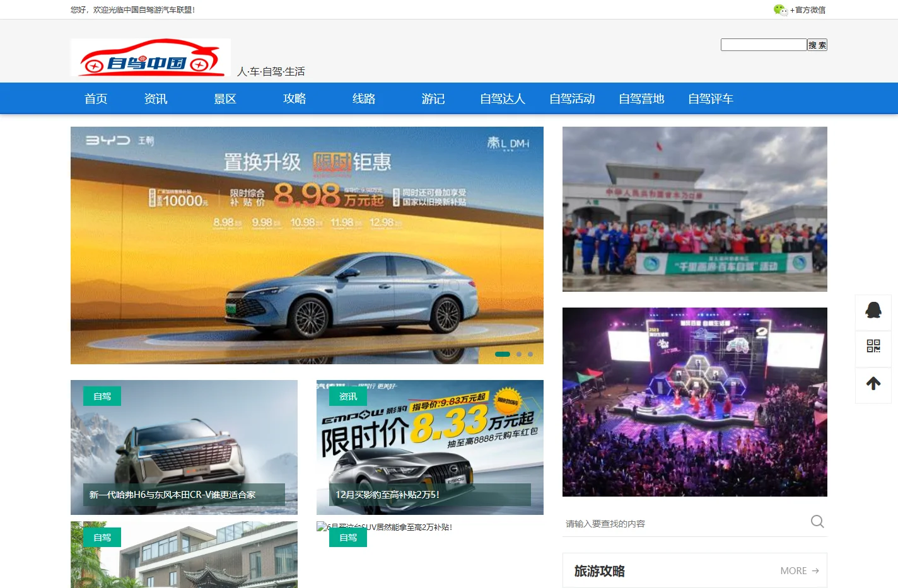Click 资讯 tag on 影豹 card
The width and height of the screenshot is (898, 588).
click(x=348, y=396)
